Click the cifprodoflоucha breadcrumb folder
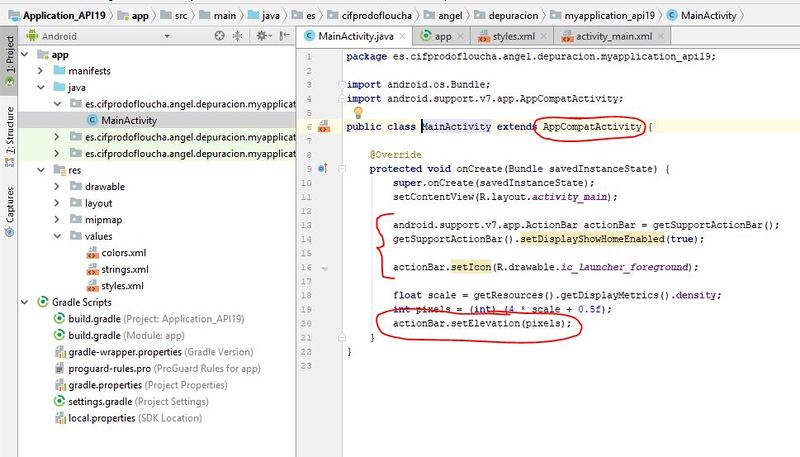 coord(370,16)
